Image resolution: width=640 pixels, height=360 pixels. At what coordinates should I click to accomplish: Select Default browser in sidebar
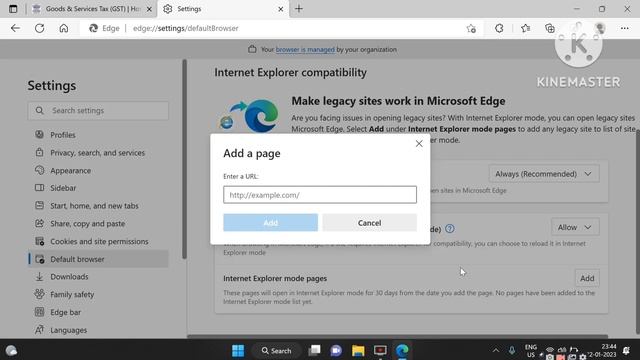[98, 259]
